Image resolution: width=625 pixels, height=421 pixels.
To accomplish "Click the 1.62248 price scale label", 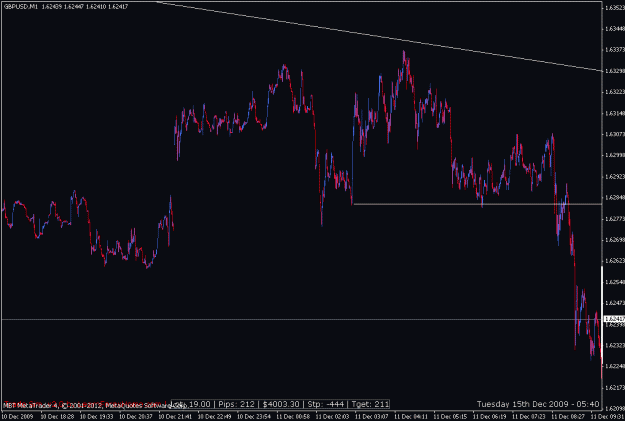I will [615, 366].
